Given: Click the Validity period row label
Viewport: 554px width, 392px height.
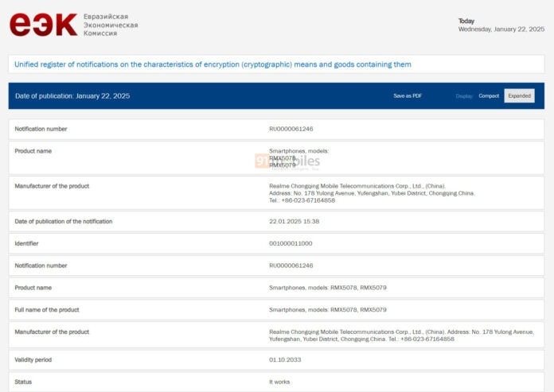Looking at the screenshot, I should point(33,359).
